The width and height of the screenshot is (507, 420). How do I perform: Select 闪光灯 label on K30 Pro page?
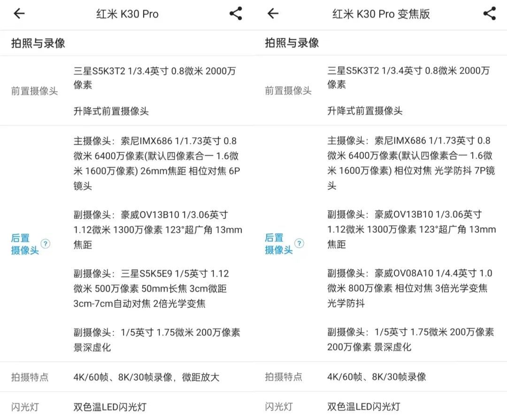(25, 407)
